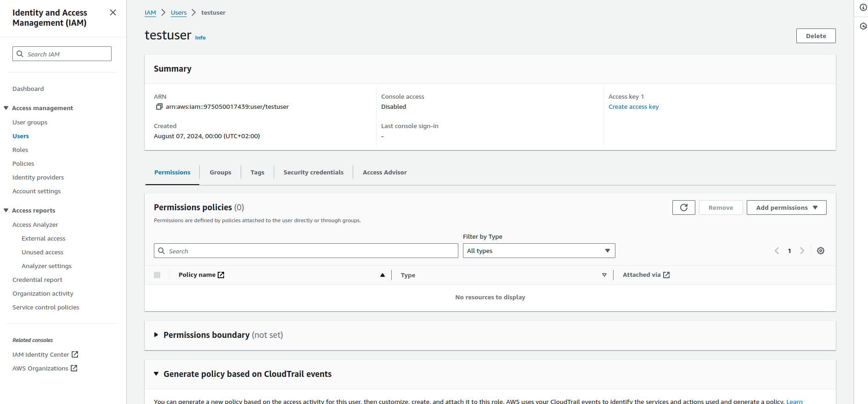Viewport: 868px width, 404px height.
Task: Go to next page of policies
Action: tap(802, 251)
